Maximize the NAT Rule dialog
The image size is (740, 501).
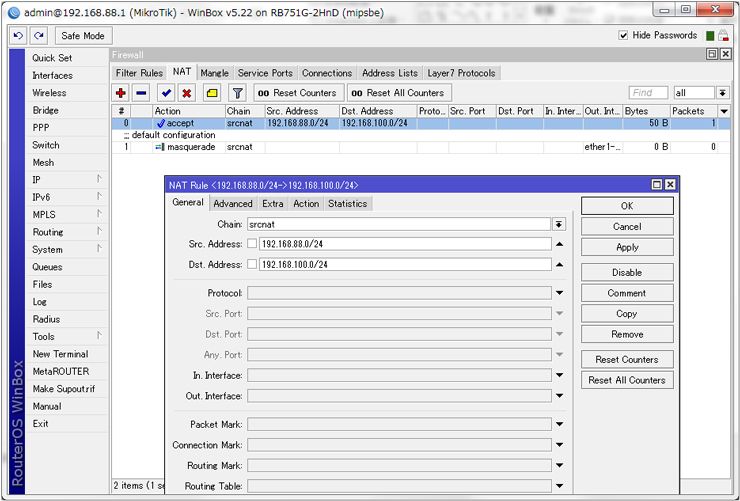[x=656, y=184]
